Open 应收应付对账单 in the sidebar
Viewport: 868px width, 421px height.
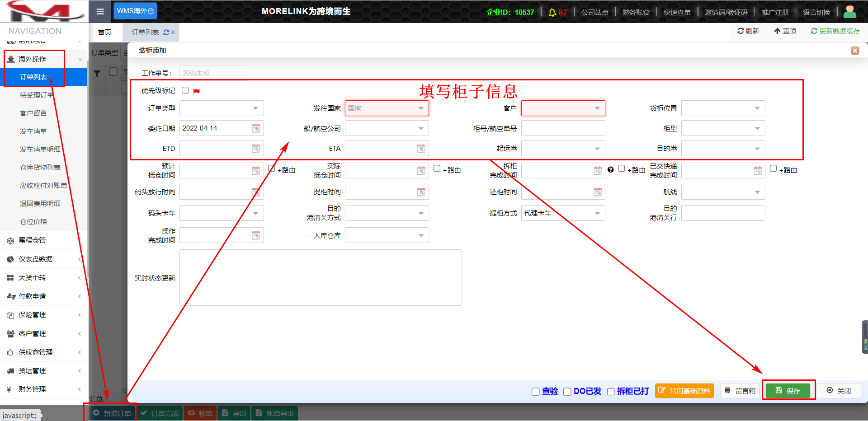[43, 186]
